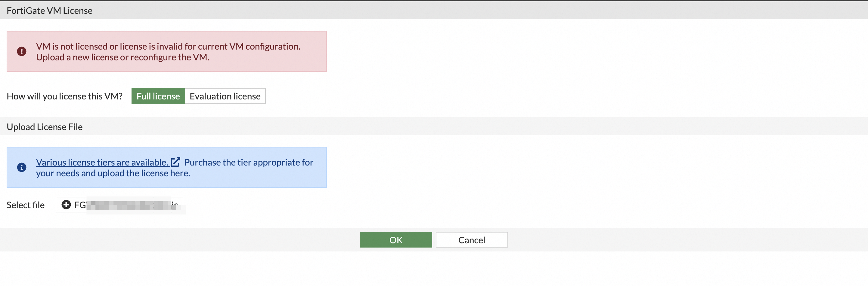Open the Various license tiers link
Screen dimensions: 868x286
pyautogui.click(x=102, y=162)
